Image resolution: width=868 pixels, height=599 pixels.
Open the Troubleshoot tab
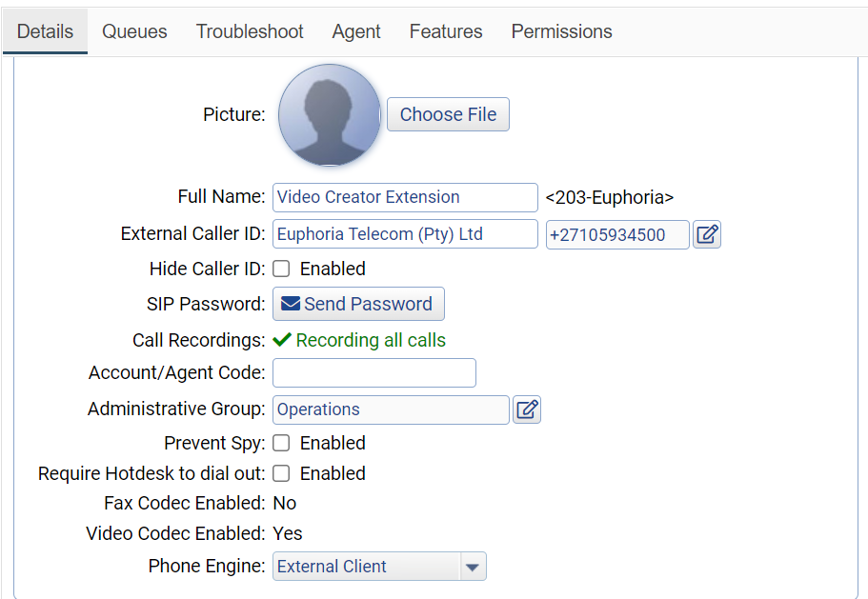[250, 31]
